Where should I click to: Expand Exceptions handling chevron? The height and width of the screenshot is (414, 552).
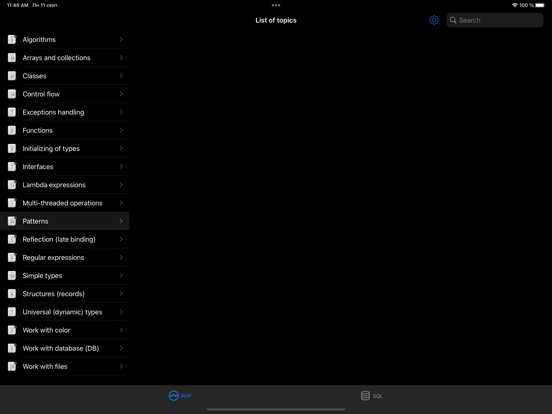pos(121,112)
